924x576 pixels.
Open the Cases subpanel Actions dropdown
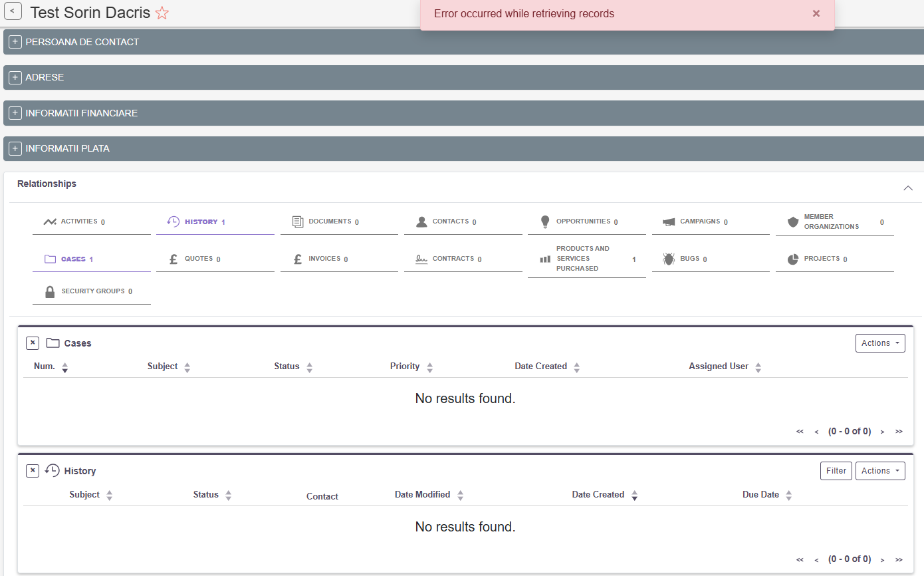pyautogui.click(x=880, y=343)
